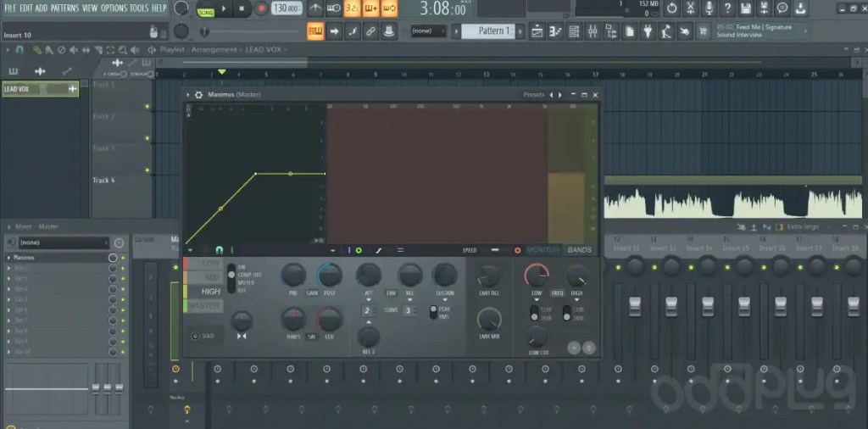Open the HIGH frequency dropdown arrow

[x=576, y=300]
